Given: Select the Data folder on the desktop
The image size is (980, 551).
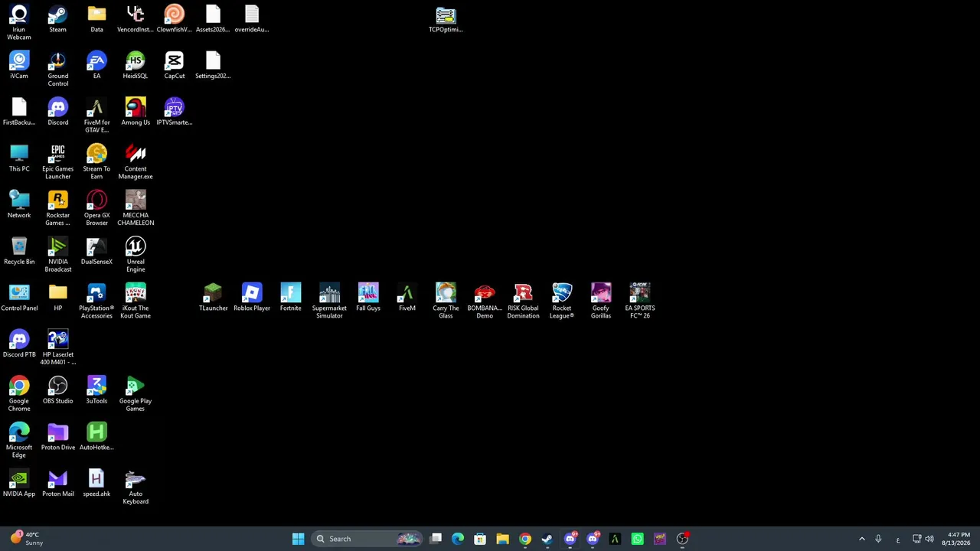Looking at the screenshot, I should tap(96, 20).
